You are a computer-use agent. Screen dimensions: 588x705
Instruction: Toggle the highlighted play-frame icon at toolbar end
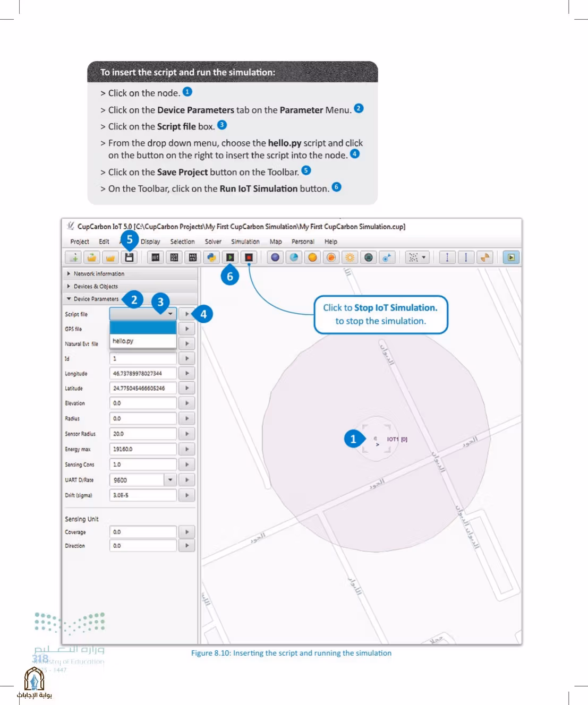point(511,257)
